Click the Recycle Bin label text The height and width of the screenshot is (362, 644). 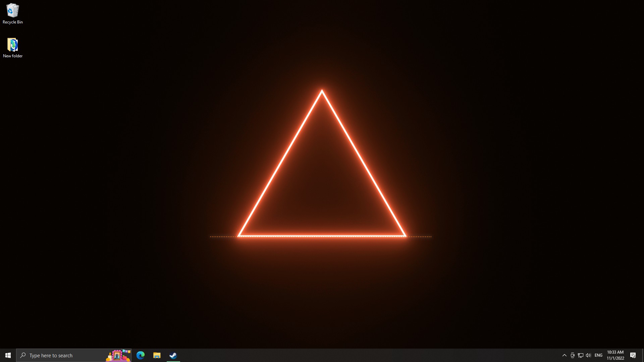click(x=13, y=22)
